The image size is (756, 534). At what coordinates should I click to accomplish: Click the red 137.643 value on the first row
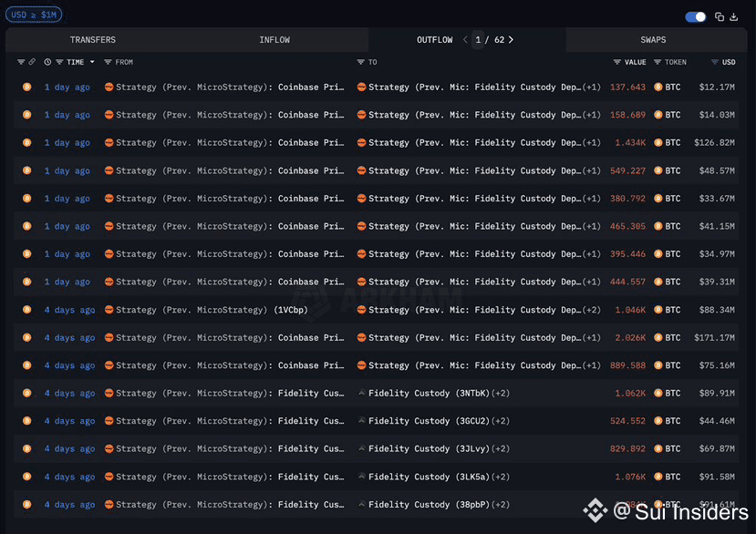[x=627, y=87]
